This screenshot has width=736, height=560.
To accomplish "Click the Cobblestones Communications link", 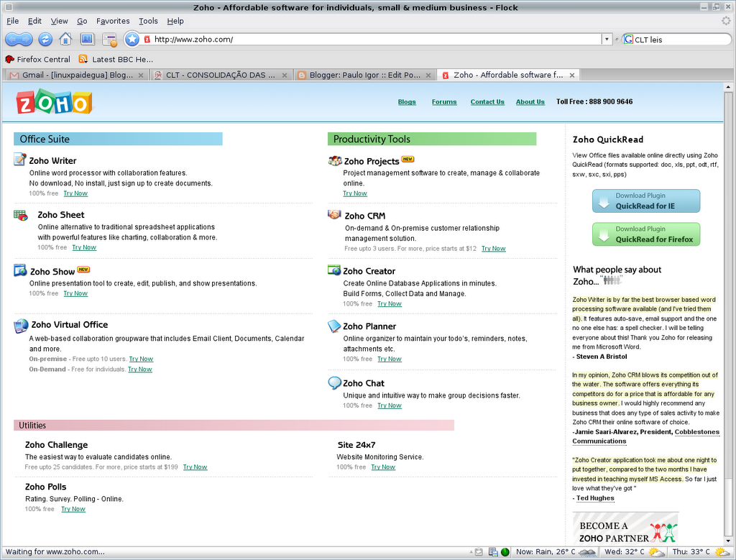I will (646, 436).
